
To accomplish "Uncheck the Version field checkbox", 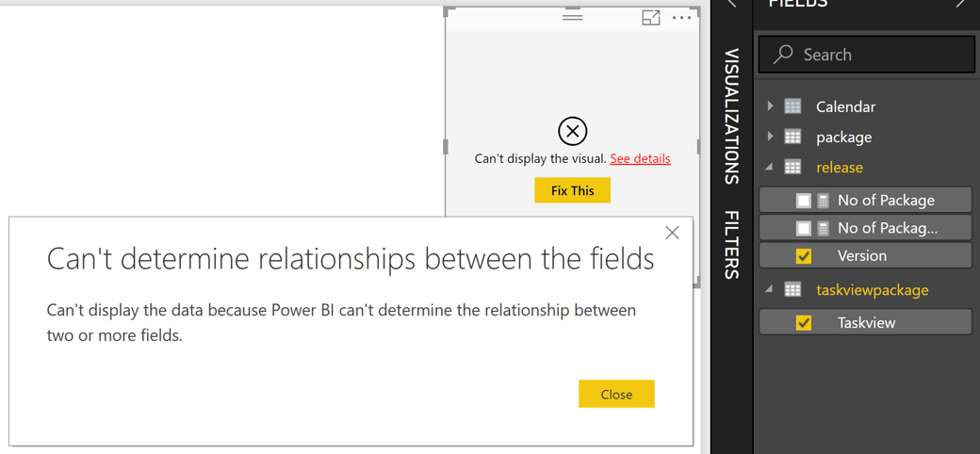I will (x=803, y=255).
